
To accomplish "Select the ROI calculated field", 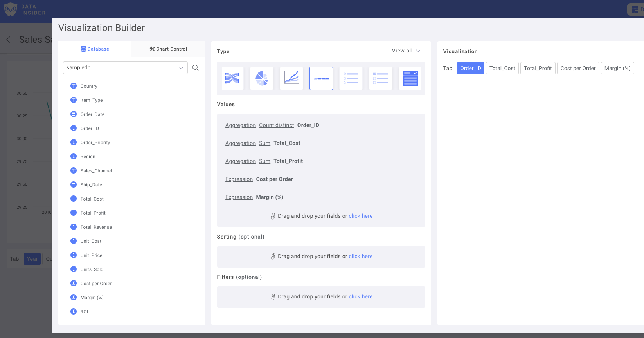I will [x=84, y=312].
